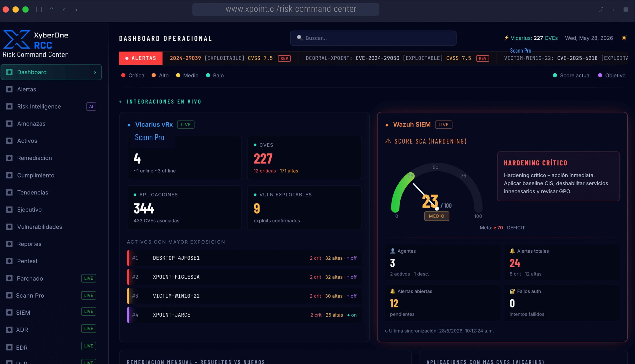Click the LIVE badge next to Parchado
This screenshot has width=635, height=364.
89,278
